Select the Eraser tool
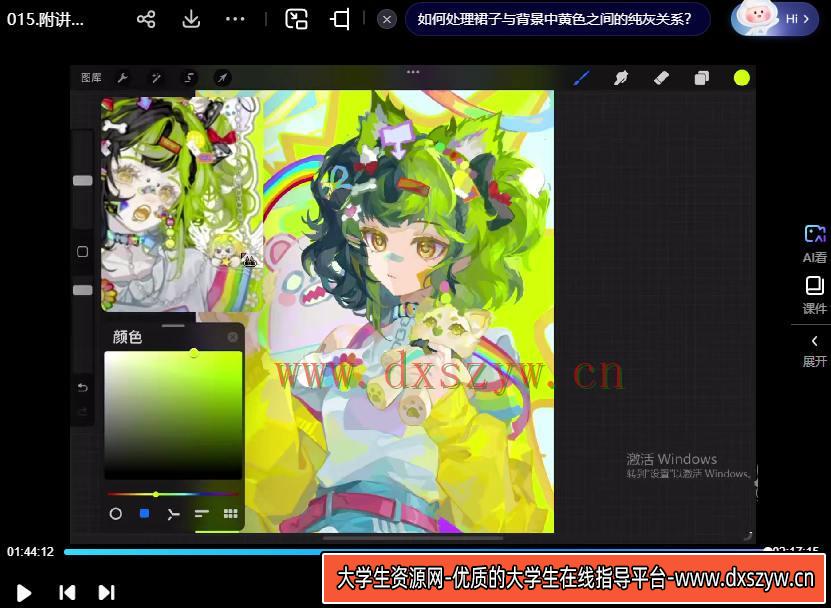The image size is (831, 608). (x=661, y=78)
